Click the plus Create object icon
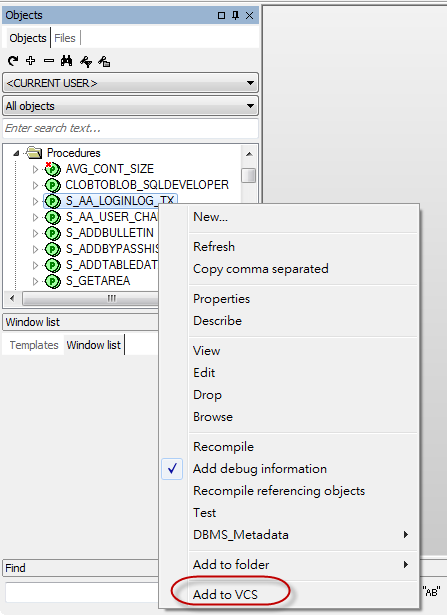 [31, 61]
